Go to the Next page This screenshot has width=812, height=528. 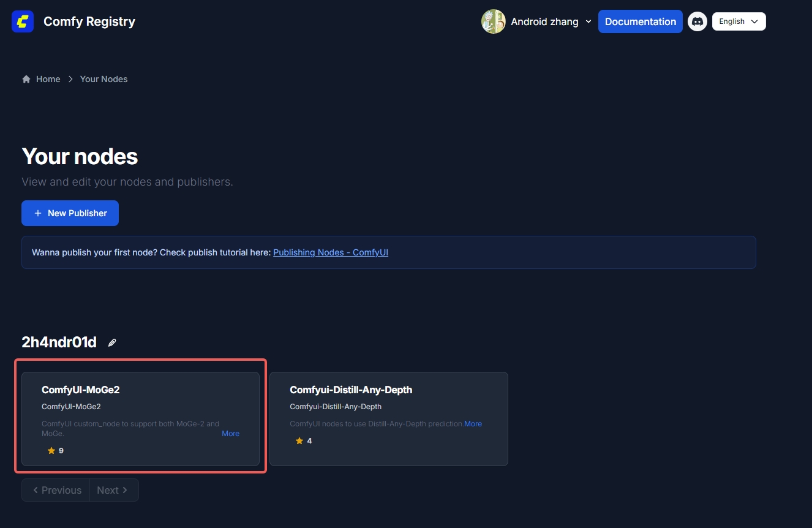click(113, 490)
